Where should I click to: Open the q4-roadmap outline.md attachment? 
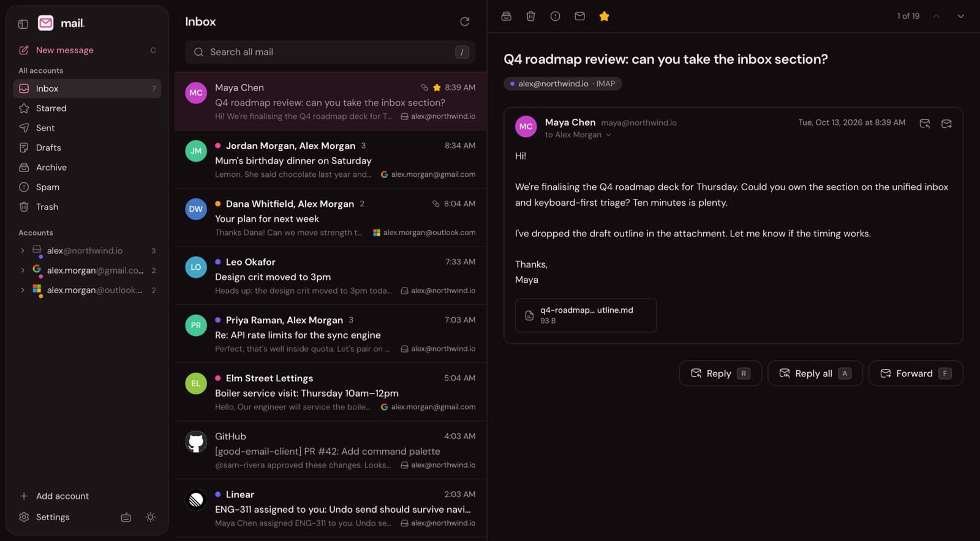pos(586,315)
